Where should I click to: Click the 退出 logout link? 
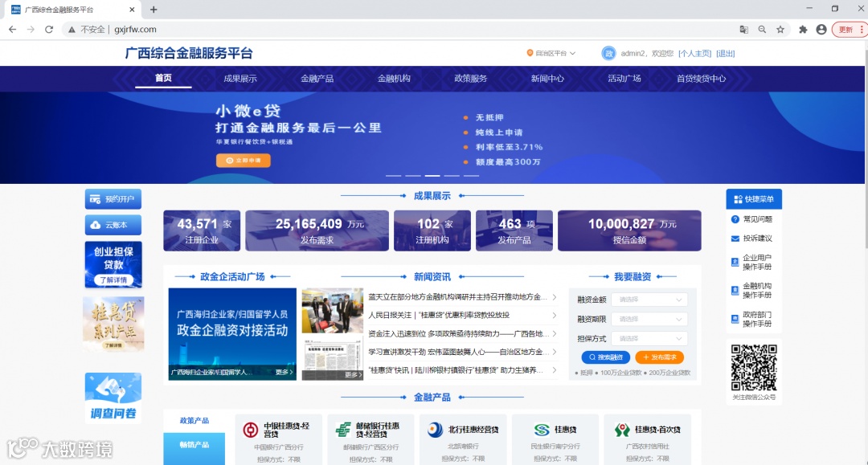(x=726, y=54)
